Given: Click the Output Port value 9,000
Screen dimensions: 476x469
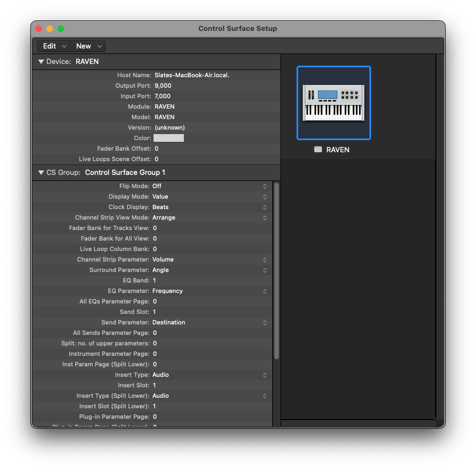Looking at the screenshot, I should (x=163, y=86).
